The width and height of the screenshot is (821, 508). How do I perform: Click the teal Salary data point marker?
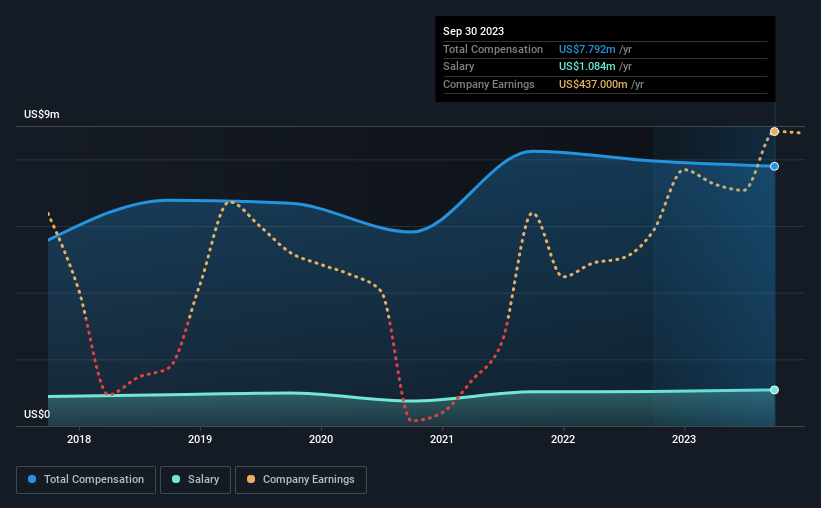point(774,390)
